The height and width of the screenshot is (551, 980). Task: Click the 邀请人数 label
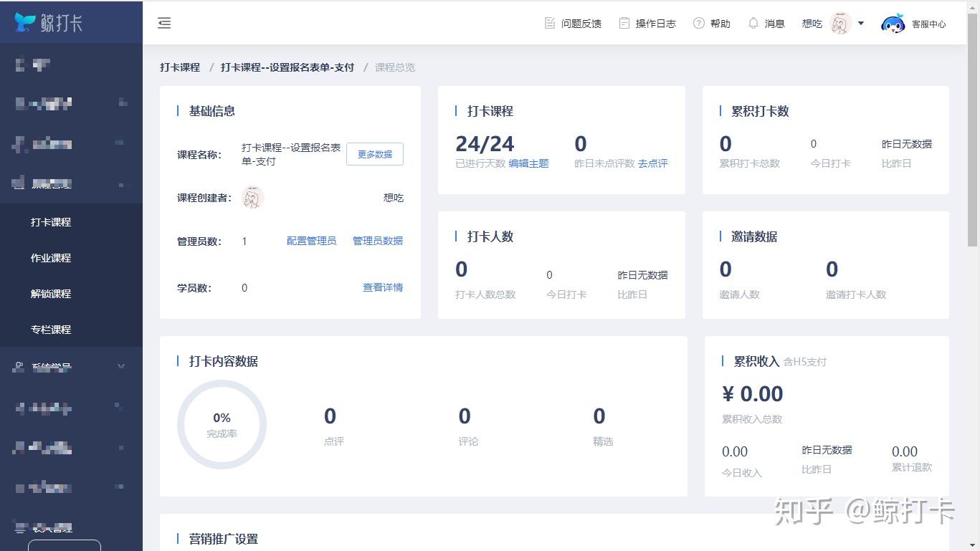coord(740,294)
